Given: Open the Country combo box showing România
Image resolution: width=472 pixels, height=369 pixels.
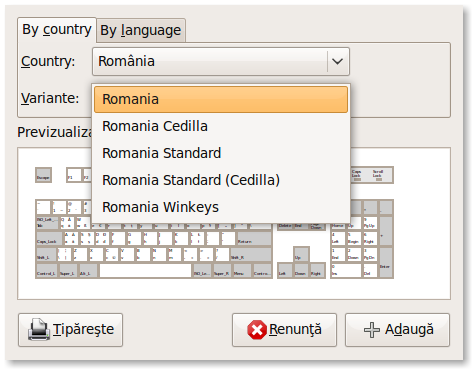Looking at the screenshot, I should (221, 61).
